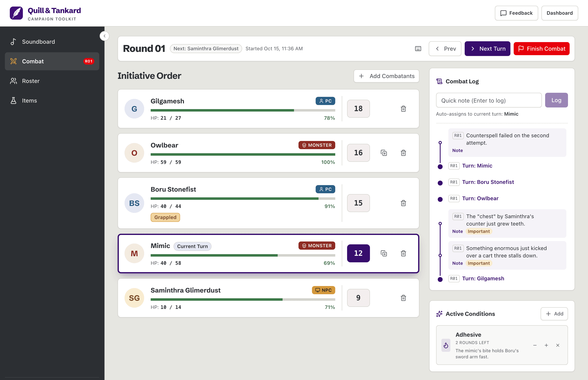Click Gilgamesh's HP bar
This screenshot has width=588, height=380.
tap(243, 110)
